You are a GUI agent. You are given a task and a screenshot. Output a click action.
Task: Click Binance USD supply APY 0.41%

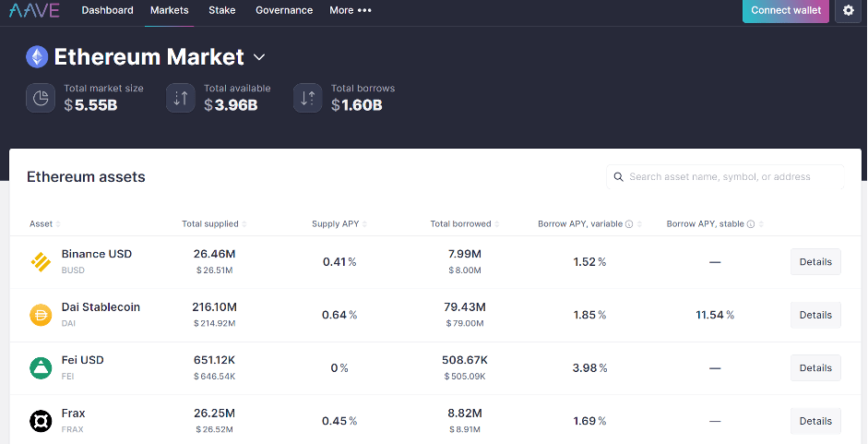pyautogui.click(x=339, y=261)
